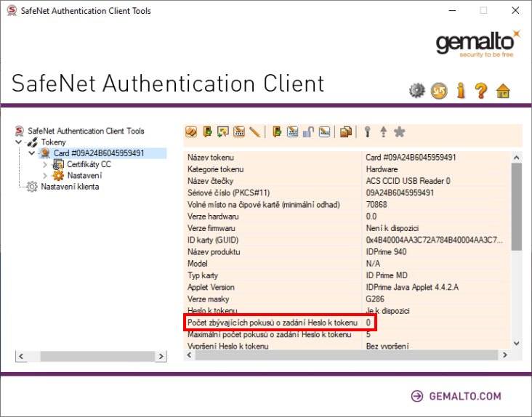The width and height of the screenshot is (532, 417).
Task: Click the grey star toolbar icon
Action: coord(399,131)
